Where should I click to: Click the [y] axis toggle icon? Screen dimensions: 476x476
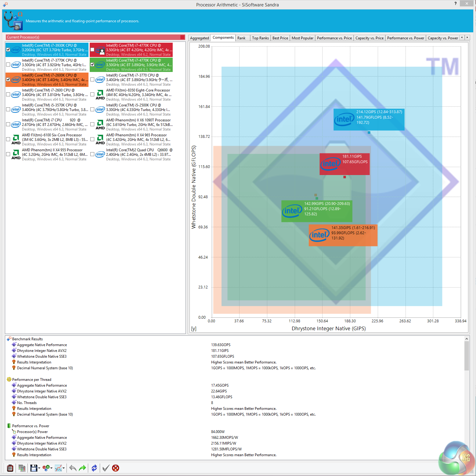[x=194, y=329]
